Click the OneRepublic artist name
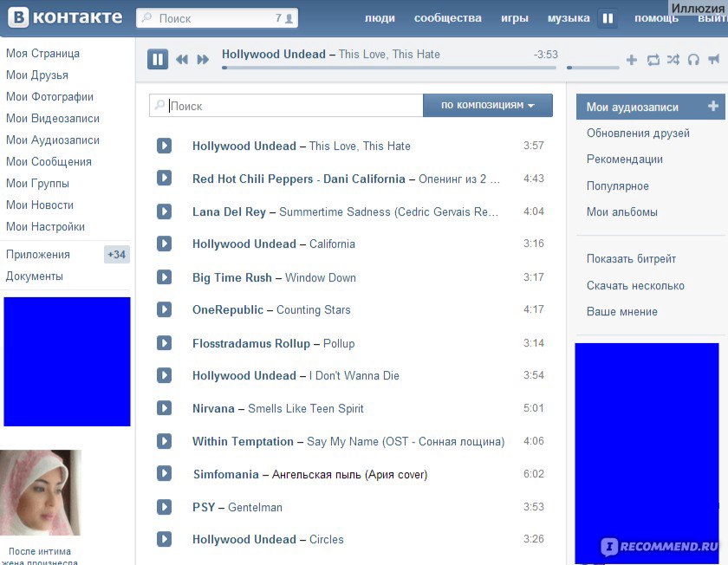This screenshot has height=565, width=728. 227,309
